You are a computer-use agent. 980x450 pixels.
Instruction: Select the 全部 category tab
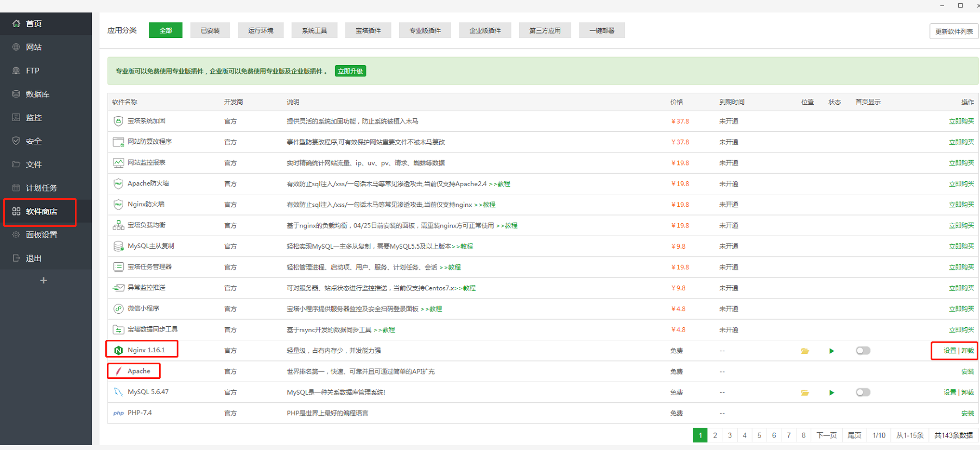coord(166,30)
